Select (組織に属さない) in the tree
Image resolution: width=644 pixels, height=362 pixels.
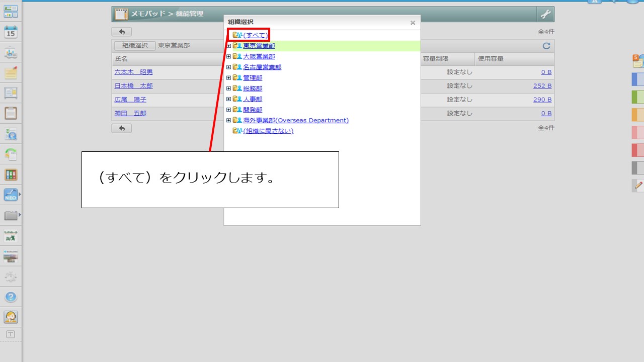pyautogui.click(x=268, y=131)
